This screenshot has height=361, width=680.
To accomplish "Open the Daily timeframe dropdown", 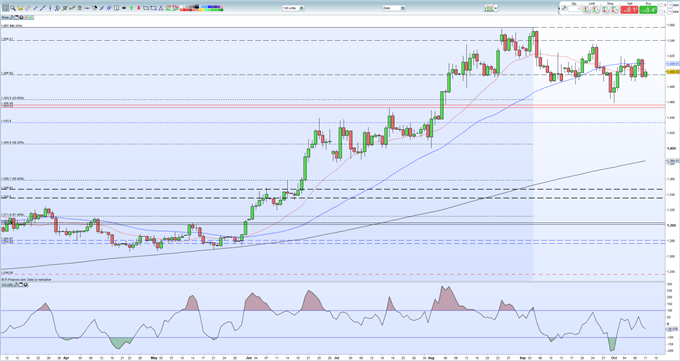I will pyautogui.click(x=394, y=8).
